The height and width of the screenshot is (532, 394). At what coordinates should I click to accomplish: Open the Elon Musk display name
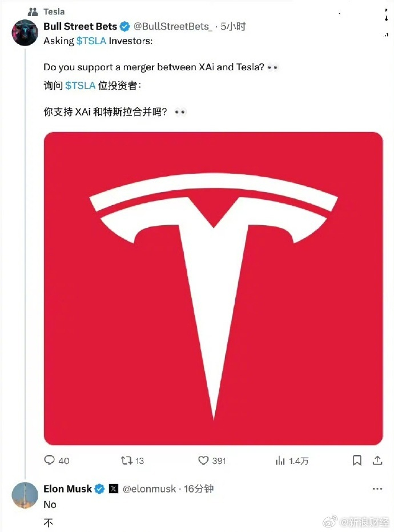tap(67, 489)
